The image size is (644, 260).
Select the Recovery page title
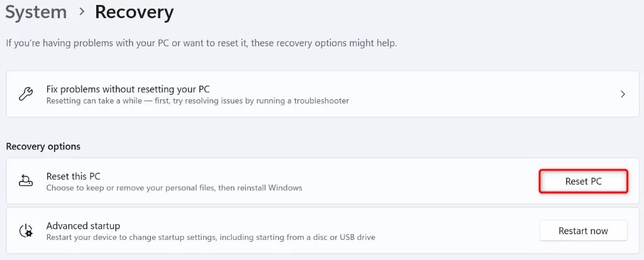click(x=134, y=12)
